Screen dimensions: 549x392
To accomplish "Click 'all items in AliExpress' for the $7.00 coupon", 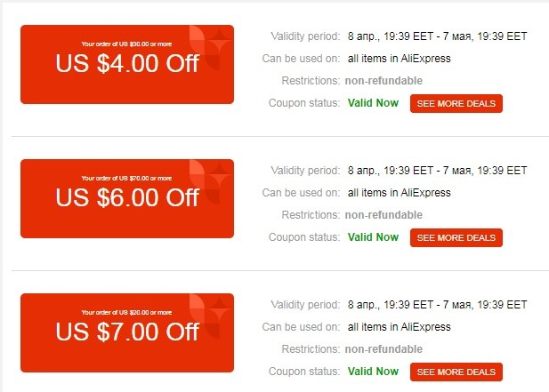I will pyautogui.click(x=399, y=327).
